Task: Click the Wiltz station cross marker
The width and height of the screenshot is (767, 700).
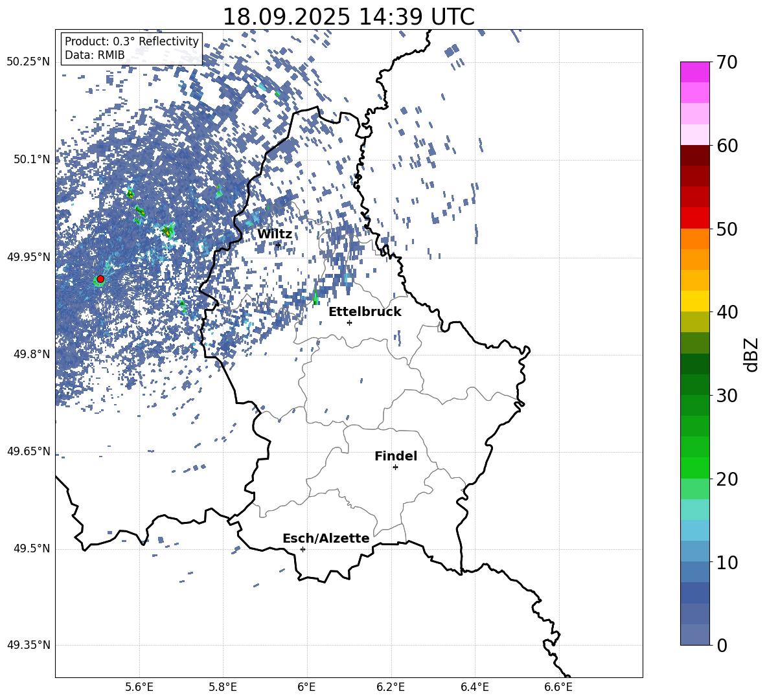Action: [279, 245]
